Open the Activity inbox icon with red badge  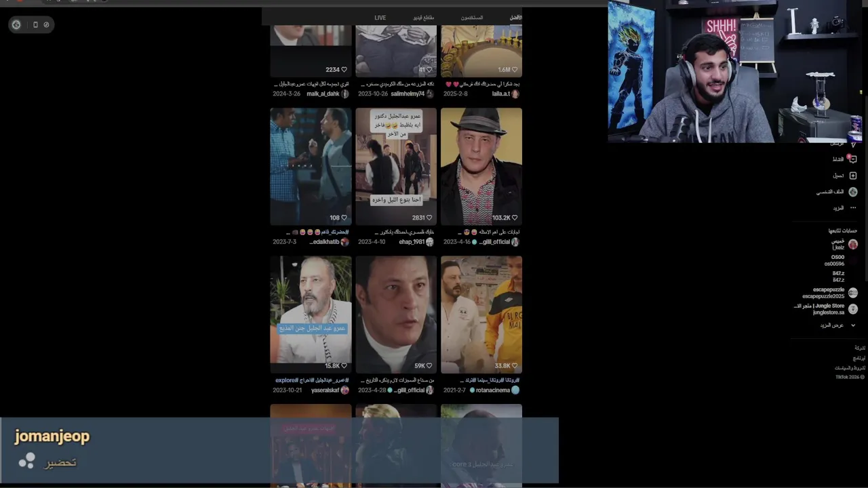coord(852,159)
